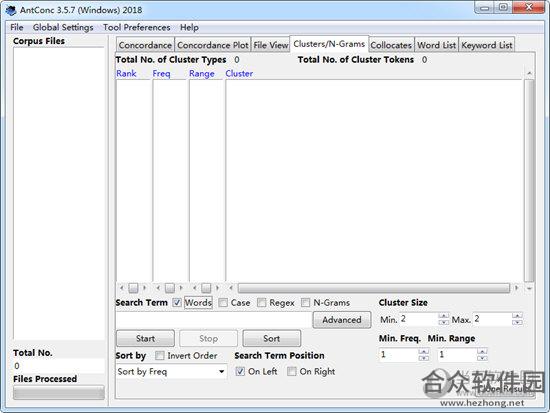Click the Cluster column horizontal scrollbar
Image resolution: width=550 pixels, height=413 pixels.
(x=374, y=288)
